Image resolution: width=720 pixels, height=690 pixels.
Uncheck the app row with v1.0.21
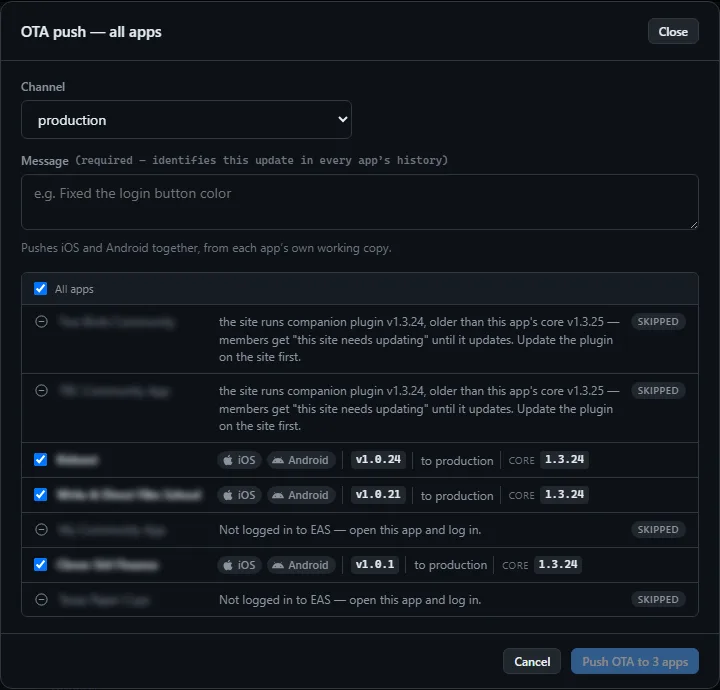tap(40, 494)
